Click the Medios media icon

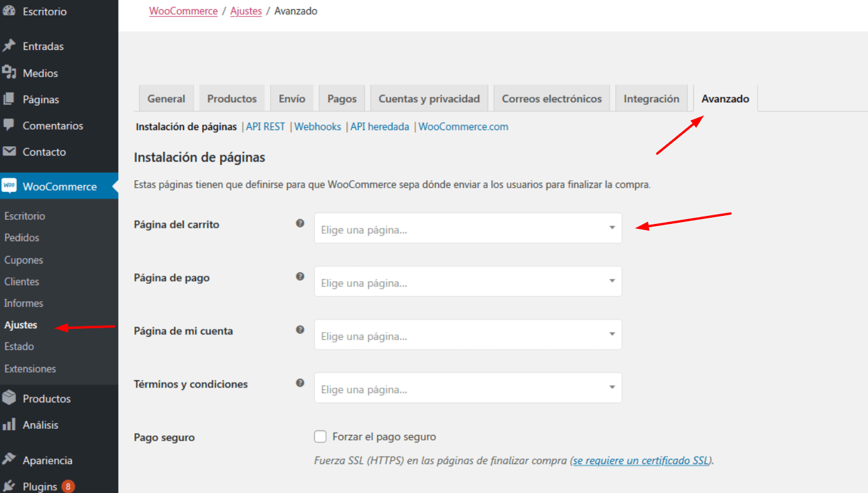[x=9, y=72]
